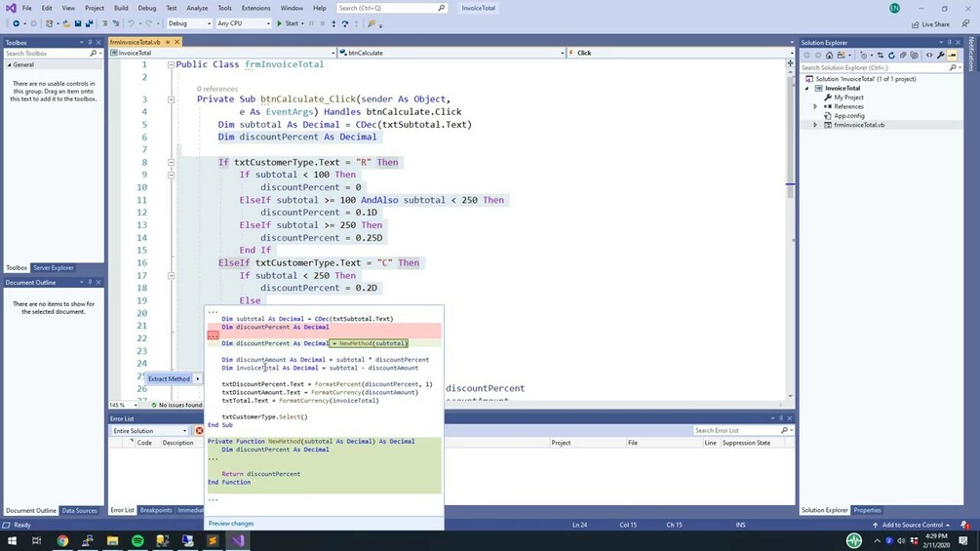980x551 pixels.
Task: Click the user account avatar
Action: click(x=895, y=8)
